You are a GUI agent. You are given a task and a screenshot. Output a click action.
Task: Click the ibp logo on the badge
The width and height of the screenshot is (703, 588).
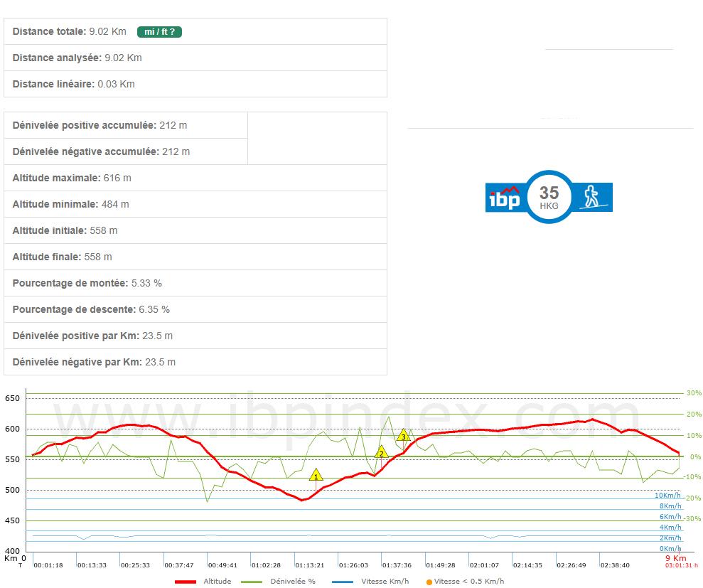coord(504,197)
